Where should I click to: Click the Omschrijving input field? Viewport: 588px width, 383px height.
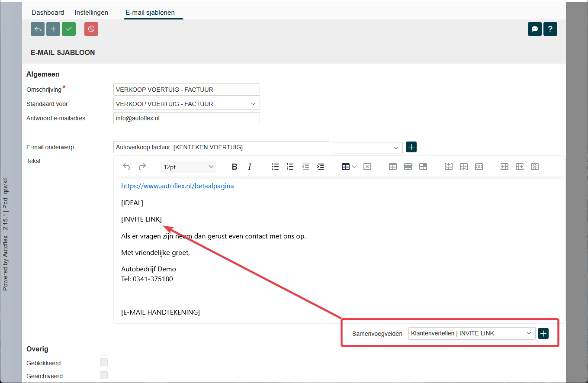click(x=186, y=90)
